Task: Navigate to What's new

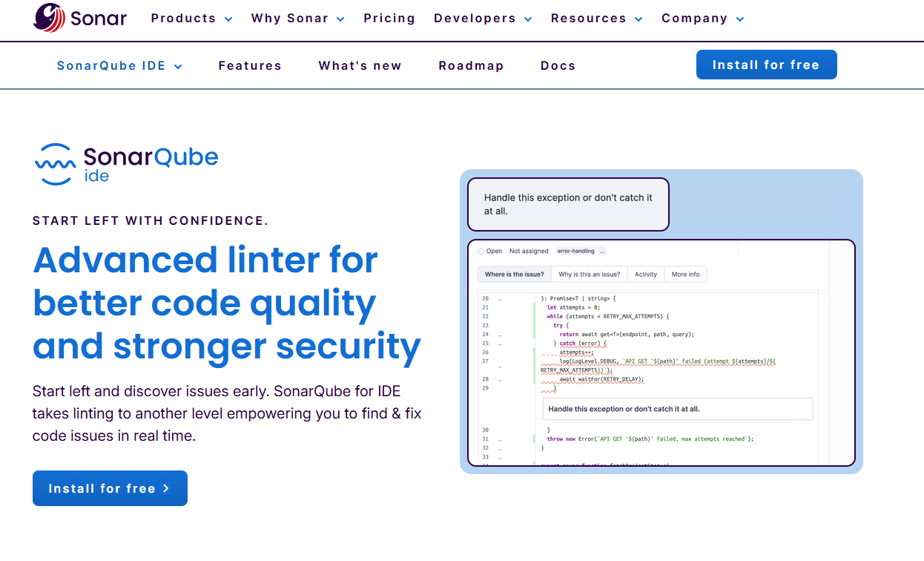Action: click(360, 66)
